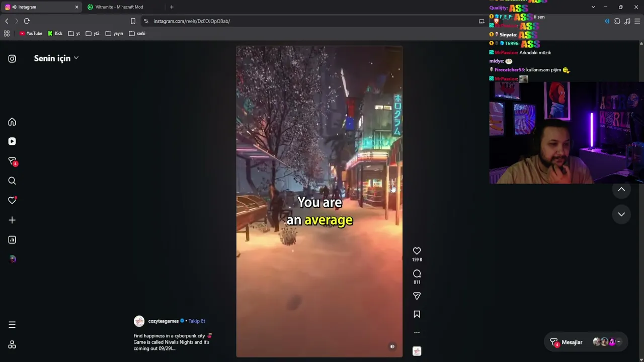
Task: Expand the 'Senin için' feed dropdown
Action: 56,58
